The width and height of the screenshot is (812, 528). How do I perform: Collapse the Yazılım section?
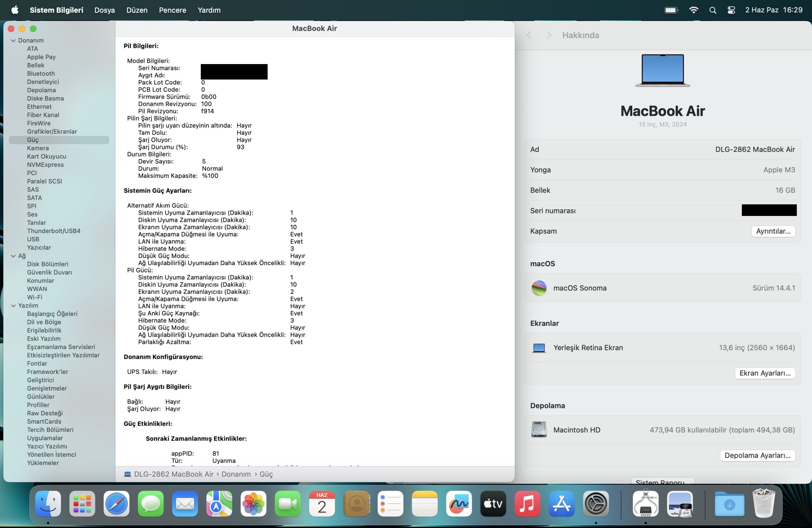(13, 306)
